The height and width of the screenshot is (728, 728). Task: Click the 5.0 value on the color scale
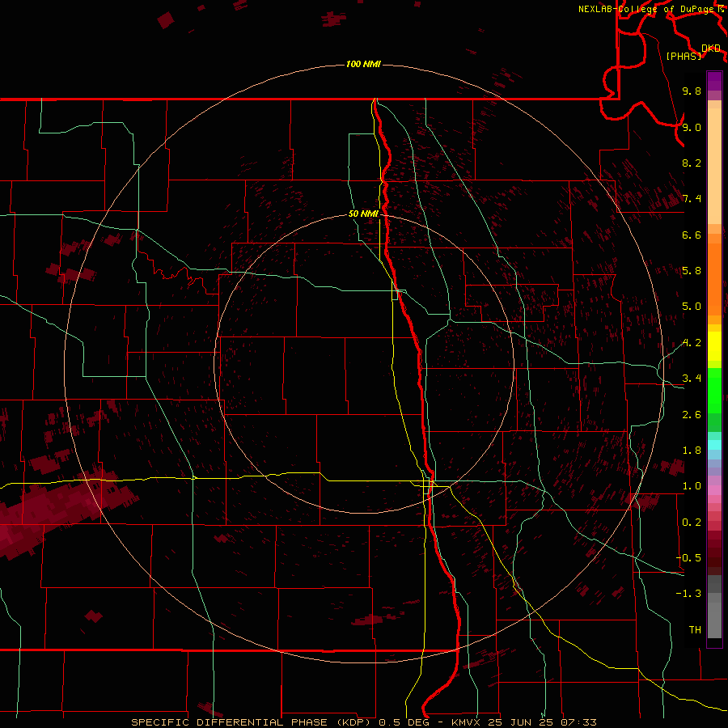pyautogui.click(x=692, y=307)
